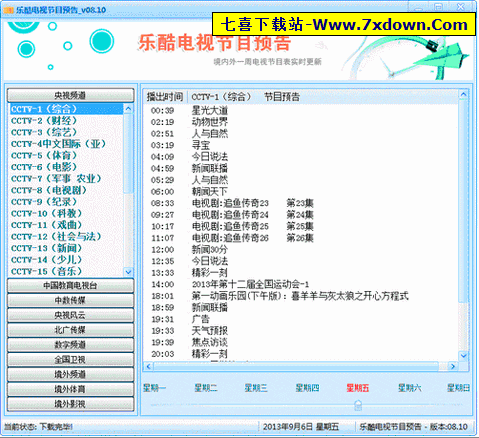This screenshot has height=438, width=479.
Task: Select the 03:19 寻宝 row
Action: point(302,145)
